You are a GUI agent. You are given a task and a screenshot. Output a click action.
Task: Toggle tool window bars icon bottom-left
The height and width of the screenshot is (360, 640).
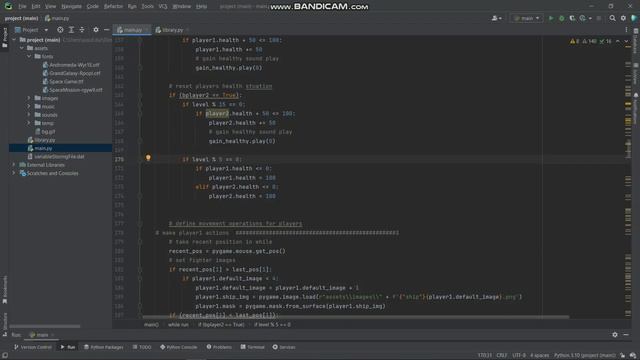click(x=4, y=356)
